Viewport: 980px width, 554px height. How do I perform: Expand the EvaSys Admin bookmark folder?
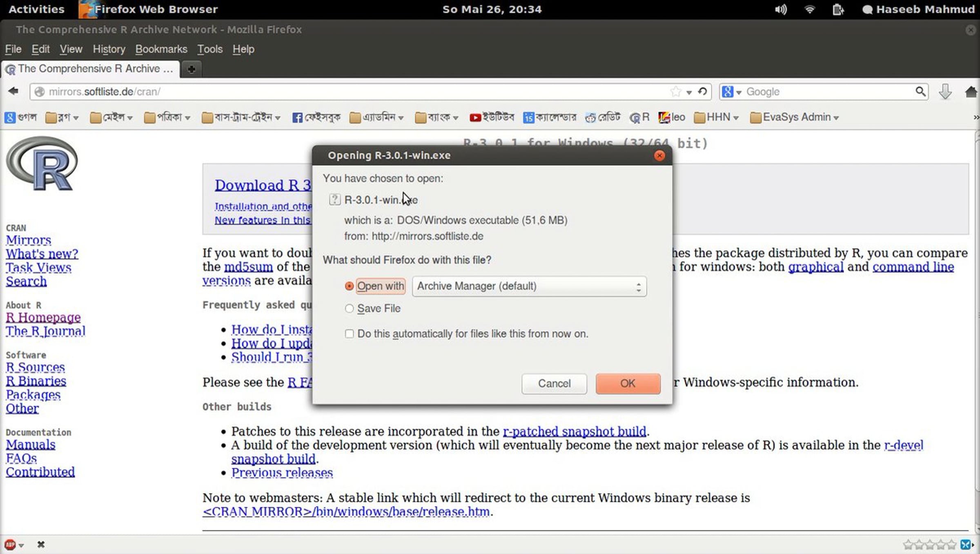795,117
